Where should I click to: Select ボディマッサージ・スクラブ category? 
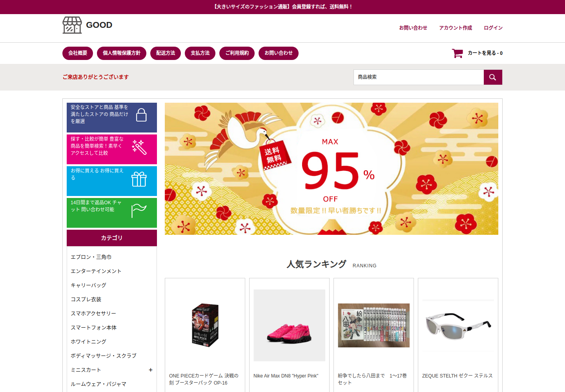tap(104, 356)
